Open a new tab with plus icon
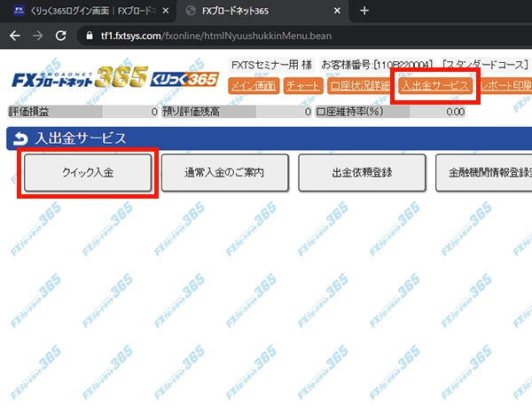532x408 pixels. coord(364,10)
